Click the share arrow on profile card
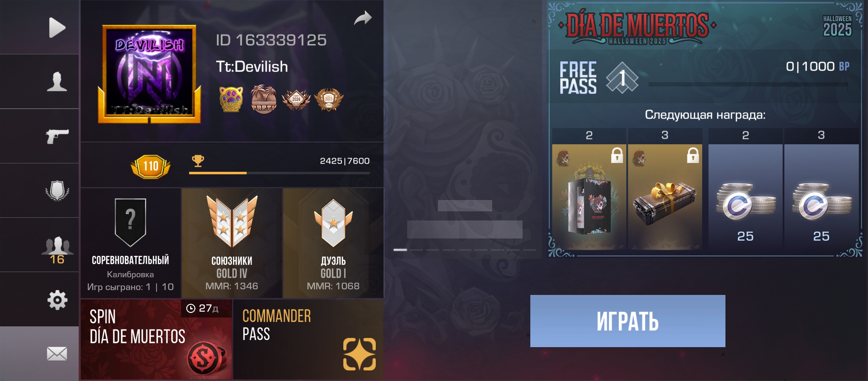Image resolution: width=868 pixels, height=381 pixels. click(x=363, y=18)
